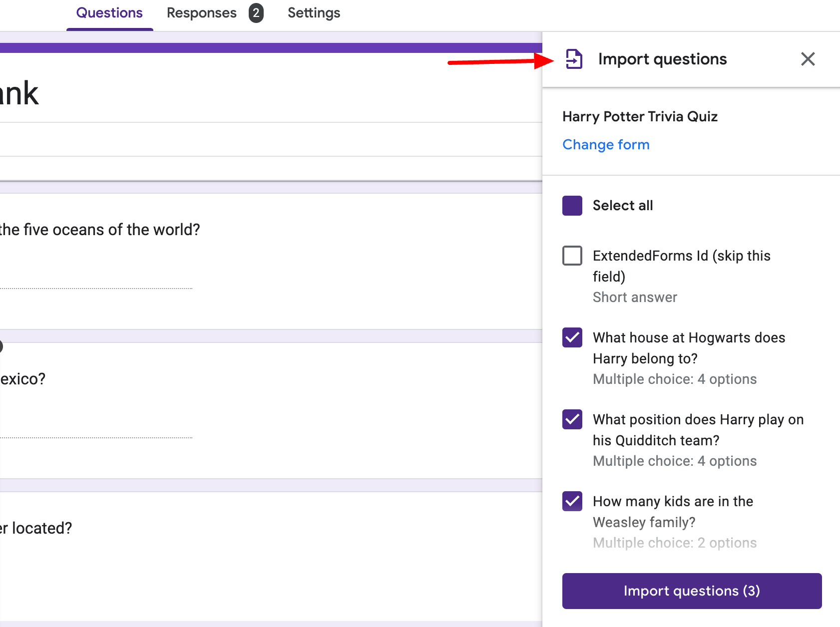Click the Import questions document icon
Viewport: 840px width, 627px height.
(x=574, y=59)
